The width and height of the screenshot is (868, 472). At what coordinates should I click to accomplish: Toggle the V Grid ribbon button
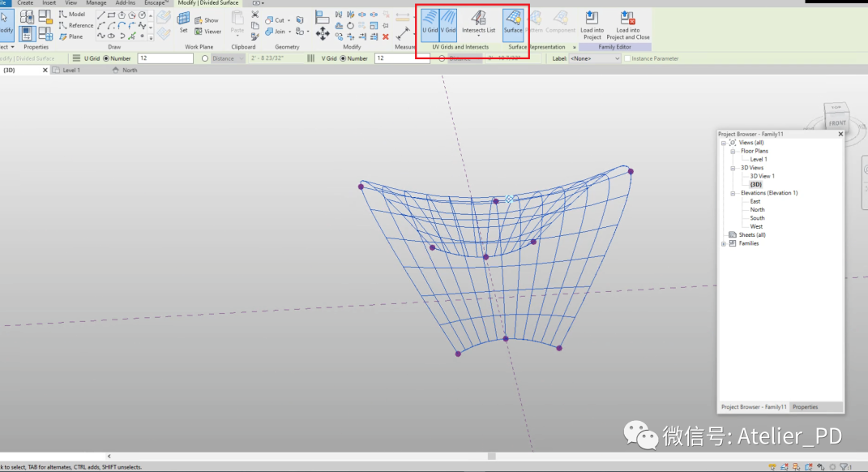pos(448,25)
